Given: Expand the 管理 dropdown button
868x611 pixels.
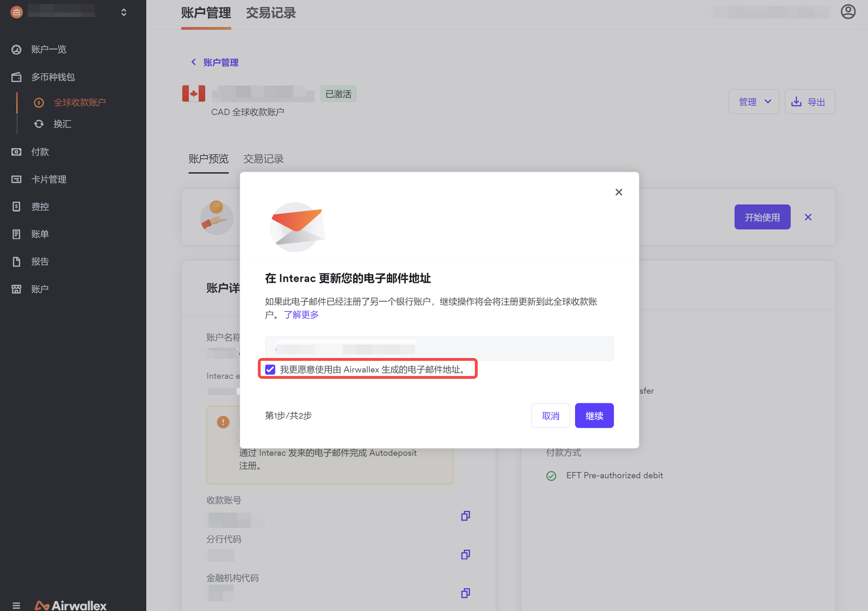Looking at the screenshot, I should point(754,101).
